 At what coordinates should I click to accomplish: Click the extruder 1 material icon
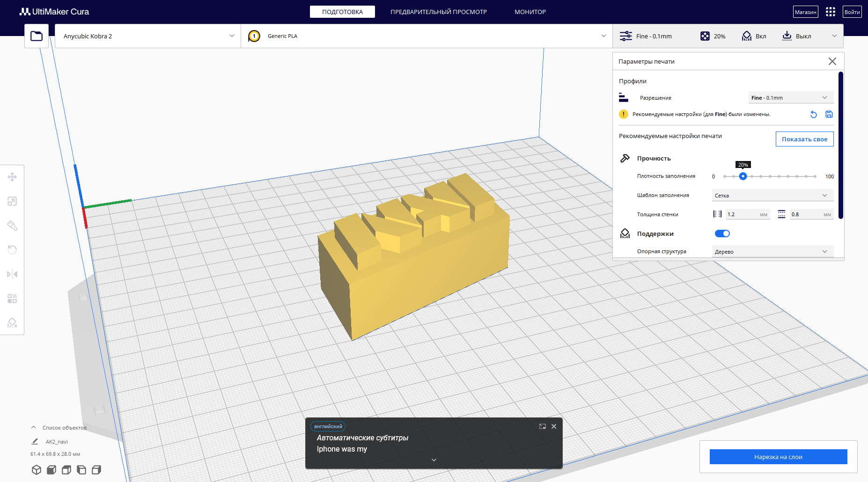[x=254, y=36]
